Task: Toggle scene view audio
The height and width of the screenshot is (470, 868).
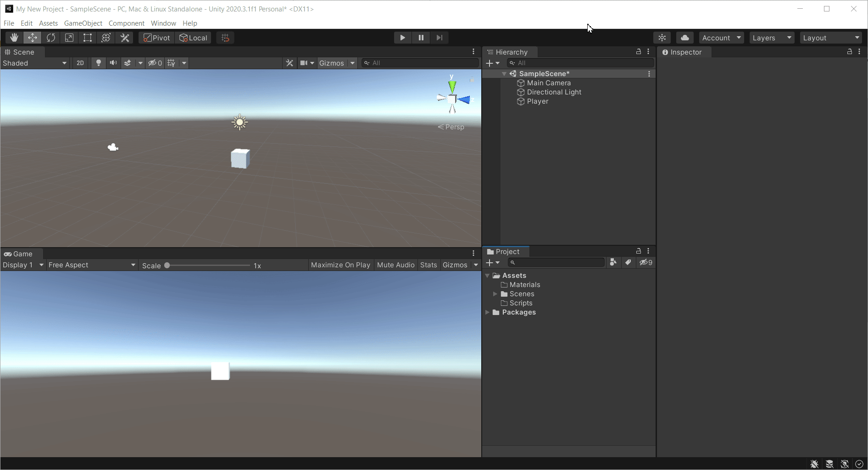Action: (x=113, y=63)
